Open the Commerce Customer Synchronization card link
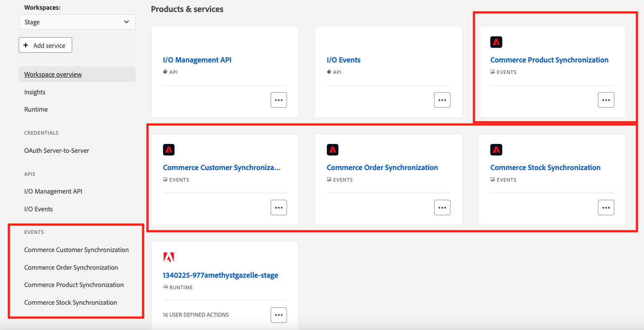Screen dimensions: 644x330 [x=222, y=167]
